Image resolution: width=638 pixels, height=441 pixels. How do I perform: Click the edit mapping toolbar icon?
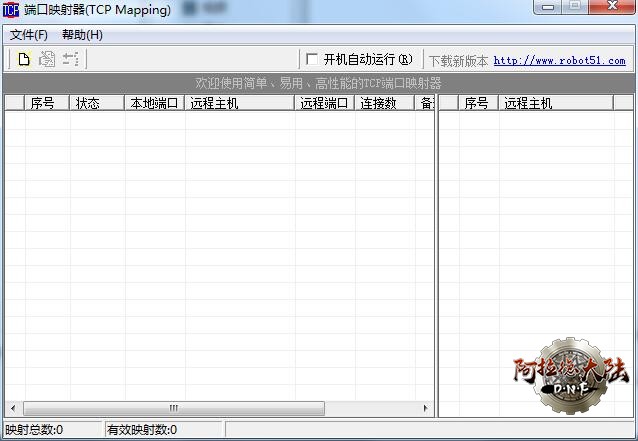(x=47, y=59)
